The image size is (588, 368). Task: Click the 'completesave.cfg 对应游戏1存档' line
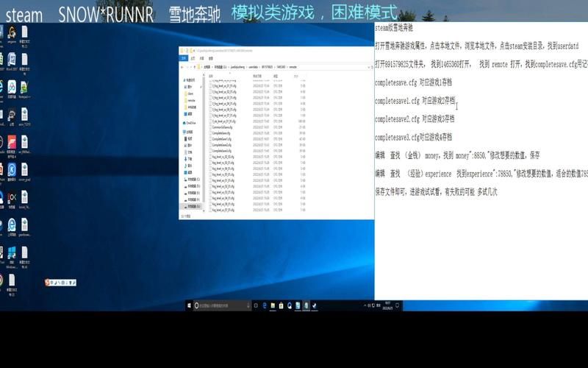point(413,82)
